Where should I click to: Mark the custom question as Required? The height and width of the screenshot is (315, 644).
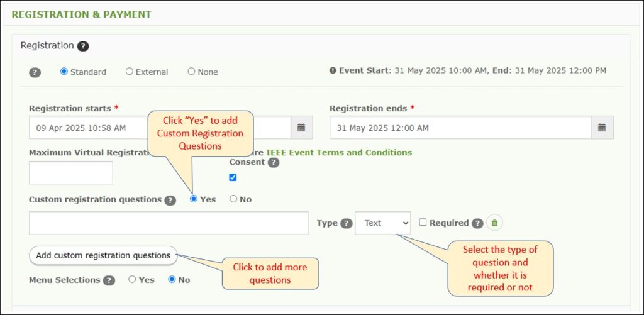(x=423, y=222)
